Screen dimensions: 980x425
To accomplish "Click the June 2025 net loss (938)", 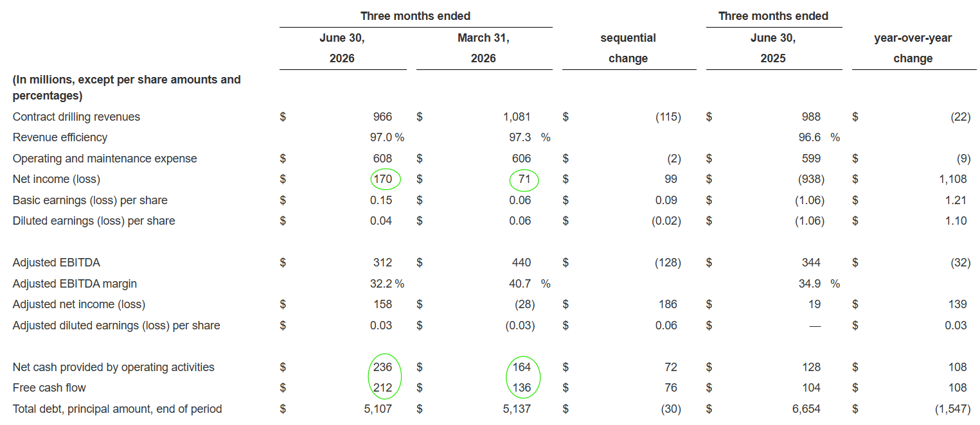I will 809,179.
